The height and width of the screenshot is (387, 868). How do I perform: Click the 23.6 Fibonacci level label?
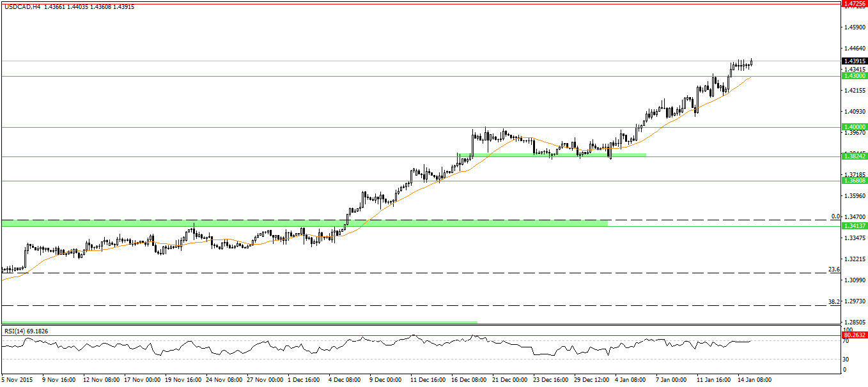[833, 269]
